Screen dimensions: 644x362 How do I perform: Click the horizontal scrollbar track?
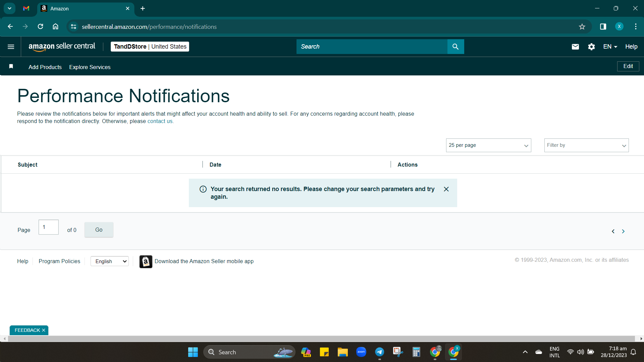pos(321,339)
